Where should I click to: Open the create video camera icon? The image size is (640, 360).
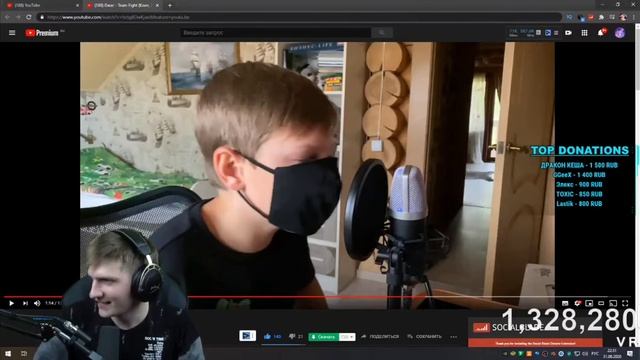(568, 33)
